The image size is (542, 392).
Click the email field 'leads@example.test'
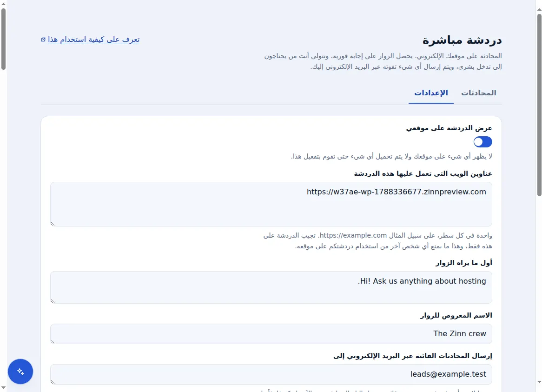tap(271, 374)
